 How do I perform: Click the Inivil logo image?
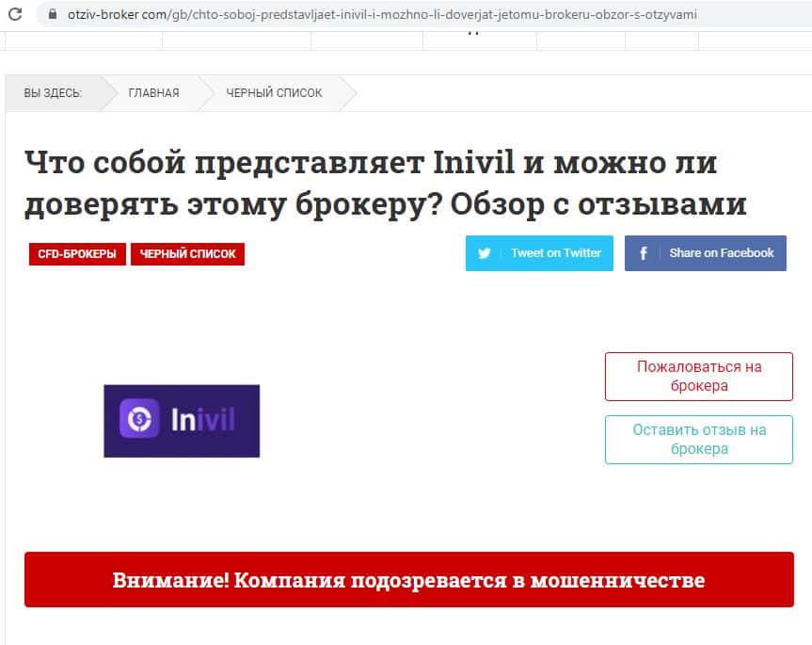pos(182,421)
